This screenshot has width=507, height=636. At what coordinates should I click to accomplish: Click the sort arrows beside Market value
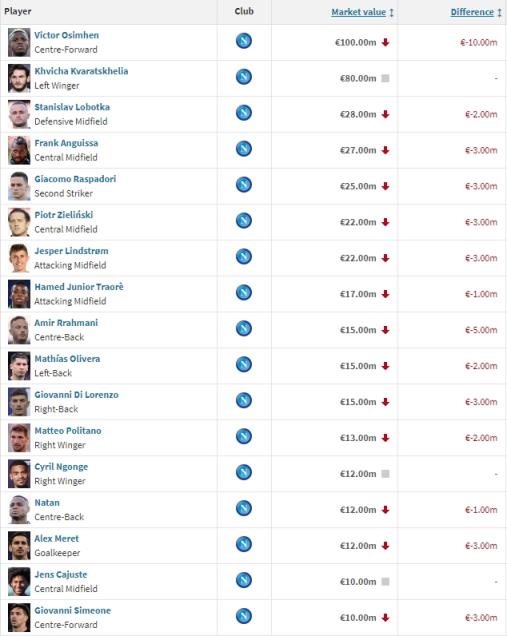(x=391, y=13)
